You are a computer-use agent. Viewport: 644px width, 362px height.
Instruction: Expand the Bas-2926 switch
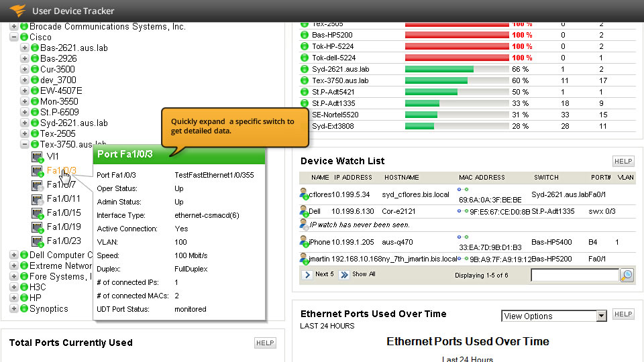tap(25, 58)
